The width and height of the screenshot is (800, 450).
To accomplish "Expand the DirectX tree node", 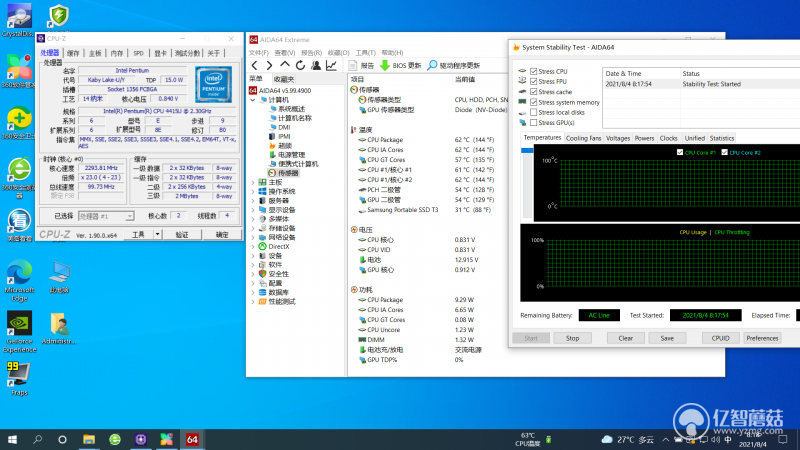I will pyautogui.click(x=253, y=246).
